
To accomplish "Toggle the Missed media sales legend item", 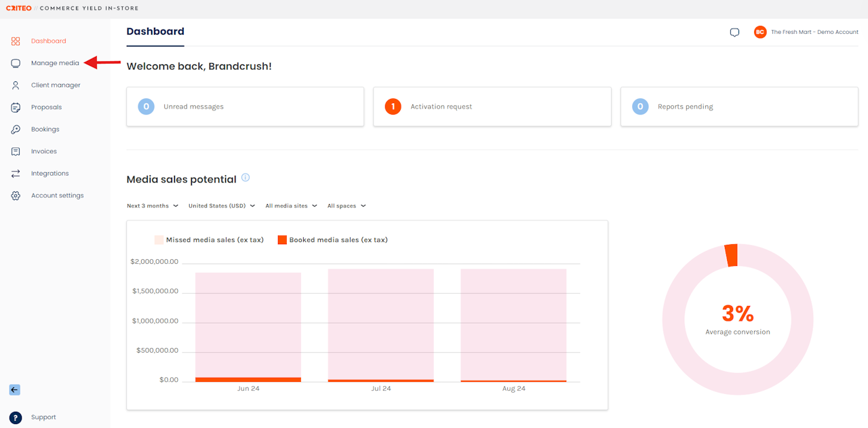I will pyautogui.click(x=209, y=239).
